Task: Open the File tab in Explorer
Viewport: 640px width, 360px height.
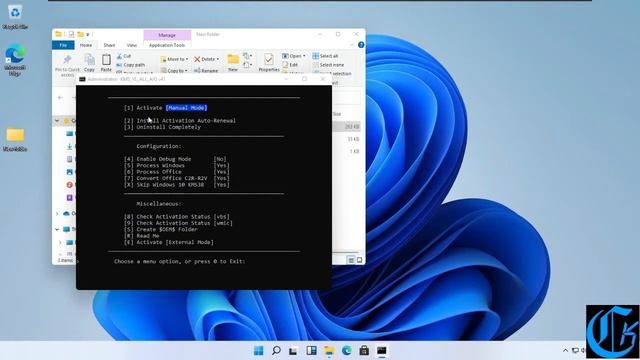Action: 63,45
